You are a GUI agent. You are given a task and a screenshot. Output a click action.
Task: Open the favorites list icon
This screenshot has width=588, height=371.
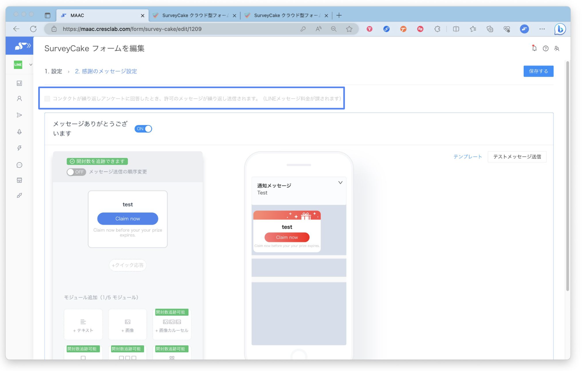click(x=473, y=29)
